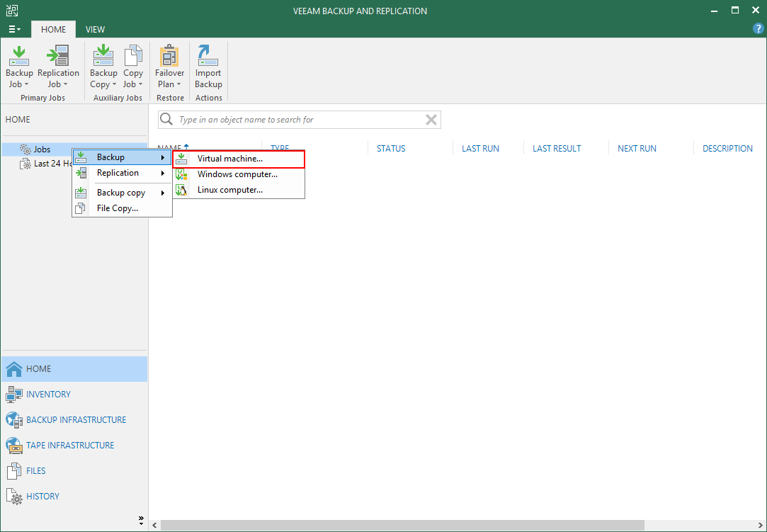Click the Linux computer penguin icon

[x=181, y=190]
